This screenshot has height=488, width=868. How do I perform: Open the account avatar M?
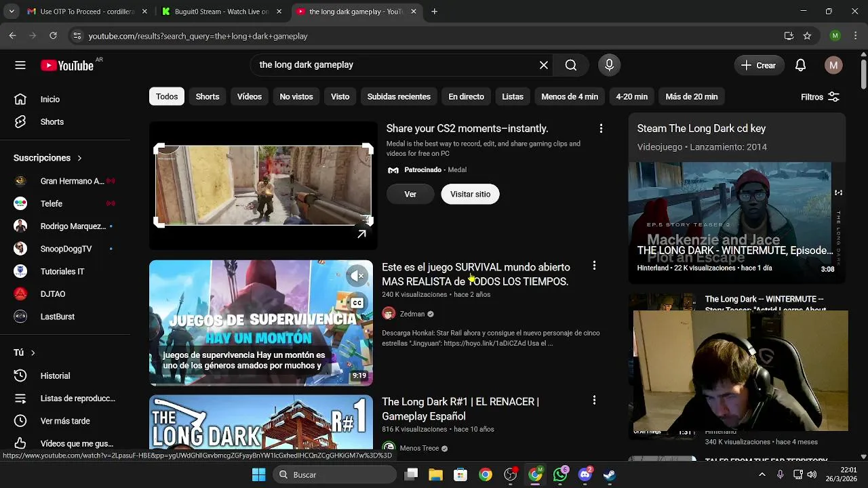tap(833, 65)
